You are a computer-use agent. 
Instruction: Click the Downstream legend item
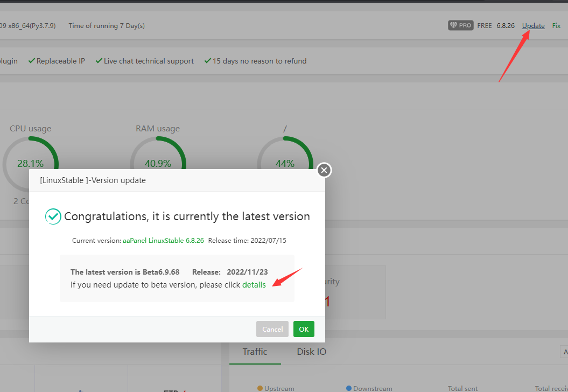pos(369,388)
